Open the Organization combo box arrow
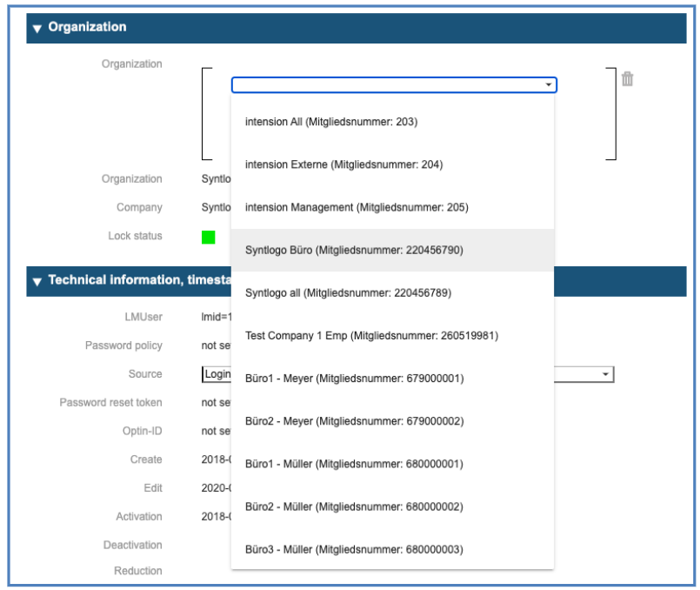Image resolution: width=700 pixels, height=590 pixels. [548, 85]
